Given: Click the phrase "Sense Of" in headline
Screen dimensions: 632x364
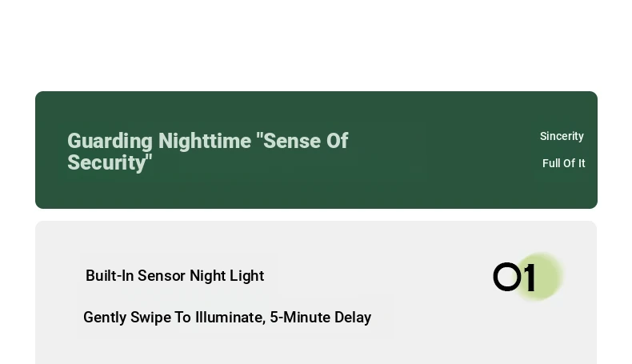Looking at the screenshot, I should pos(302,141).
